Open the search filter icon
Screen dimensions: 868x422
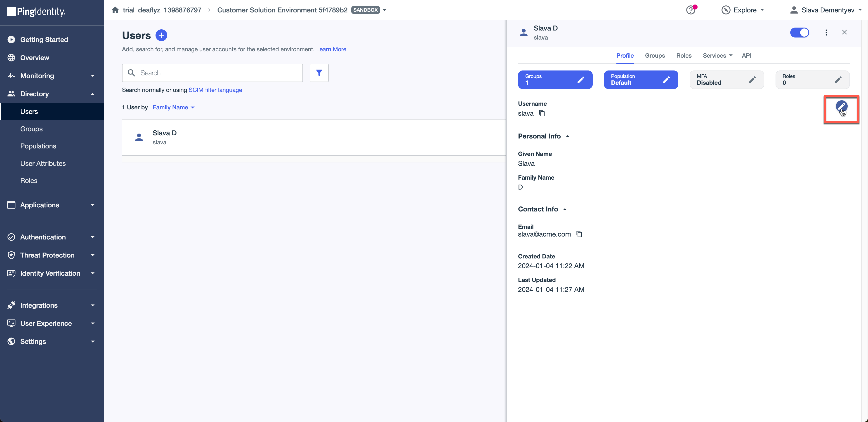pyautogui.click(x=319, y=73)
